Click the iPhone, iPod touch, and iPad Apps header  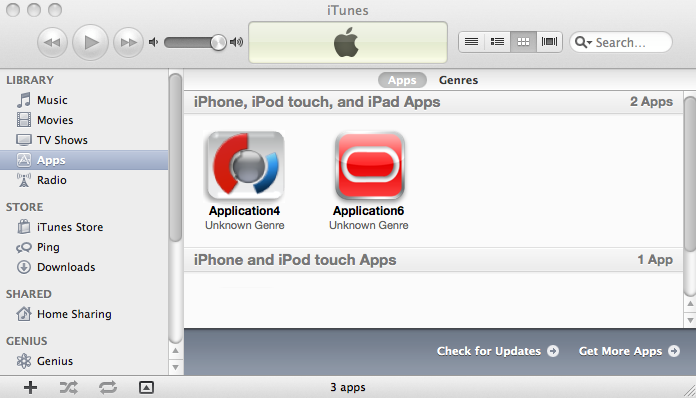(317, 102)
